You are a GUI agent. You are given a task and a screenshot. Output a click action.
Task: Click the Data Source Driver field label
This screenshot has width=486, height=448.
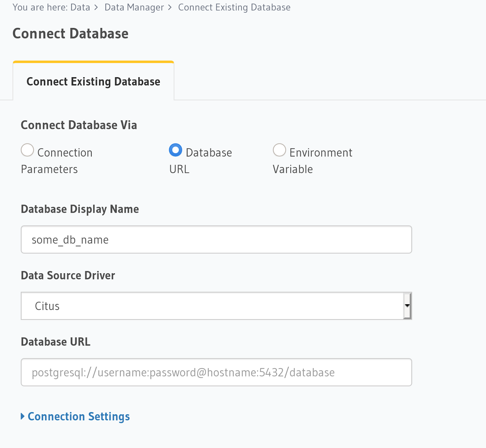coord(68,275)
